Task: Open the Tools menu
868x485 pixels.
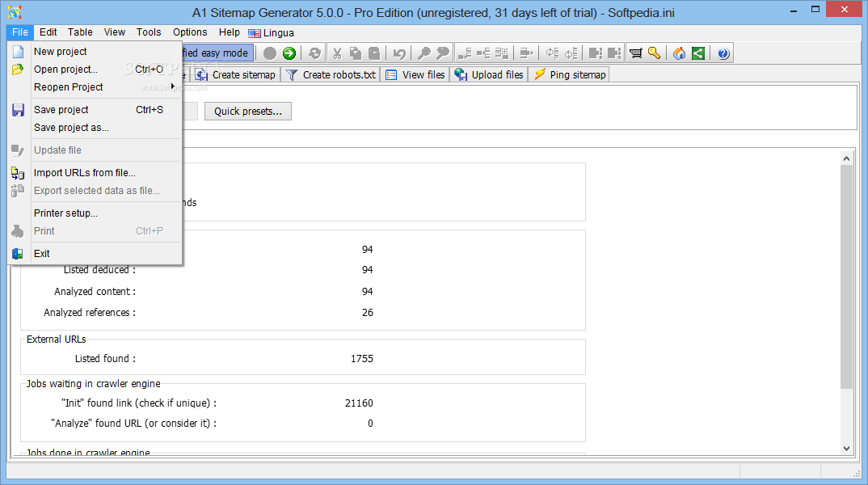Action: (x=149, y=32)
